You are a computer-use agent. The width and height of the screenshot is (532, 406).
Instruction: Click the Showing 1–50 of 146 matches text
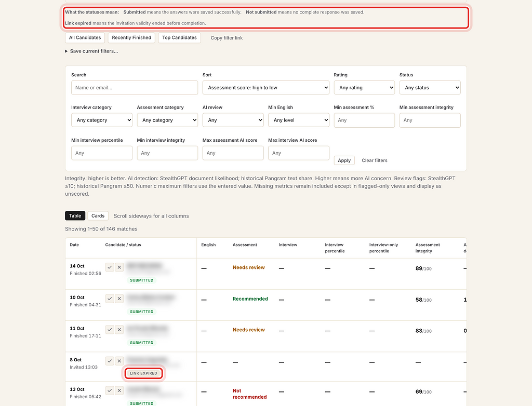[101, 229]
